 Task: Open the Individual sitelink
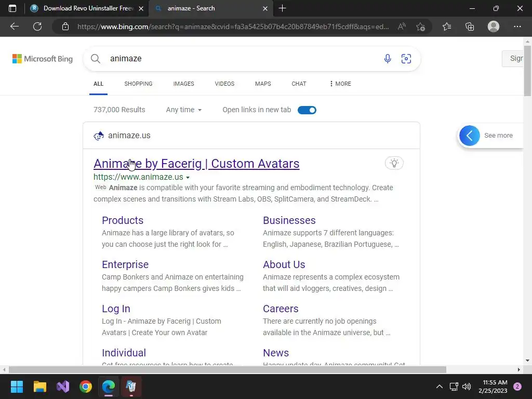pos(124,353)
